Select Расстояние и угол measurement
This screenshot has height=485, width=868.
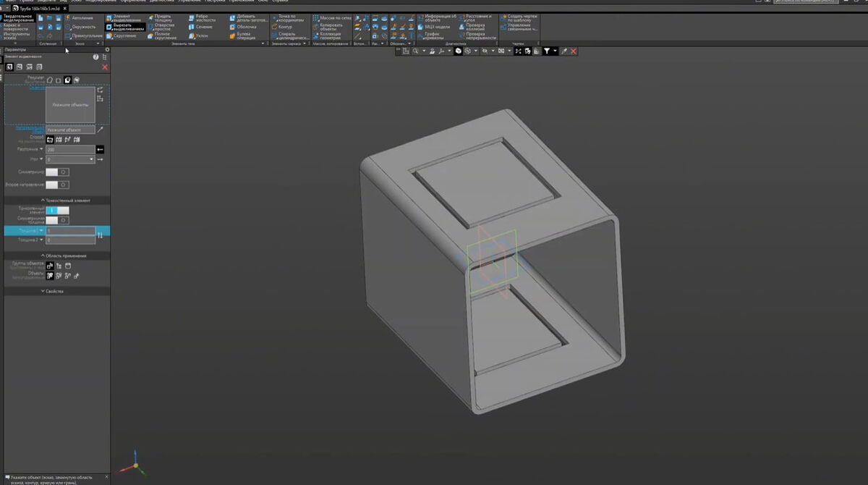[x=475, y=18]
